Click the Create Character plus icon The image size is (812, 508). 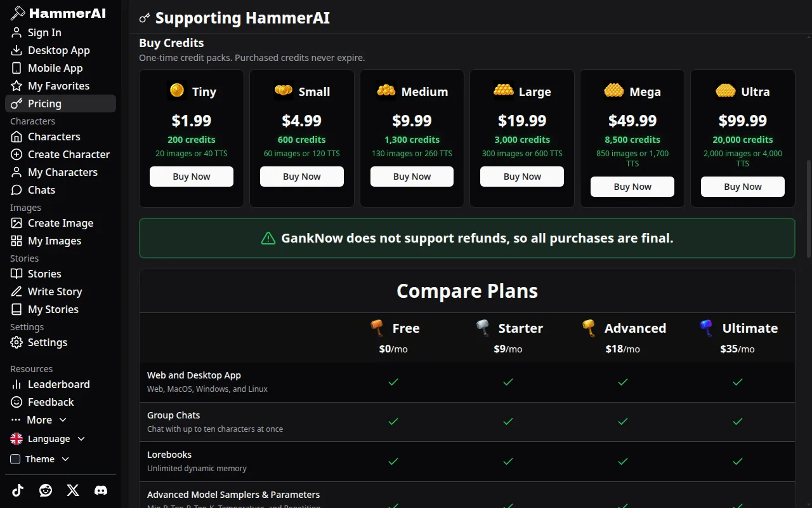coord(16,154)
